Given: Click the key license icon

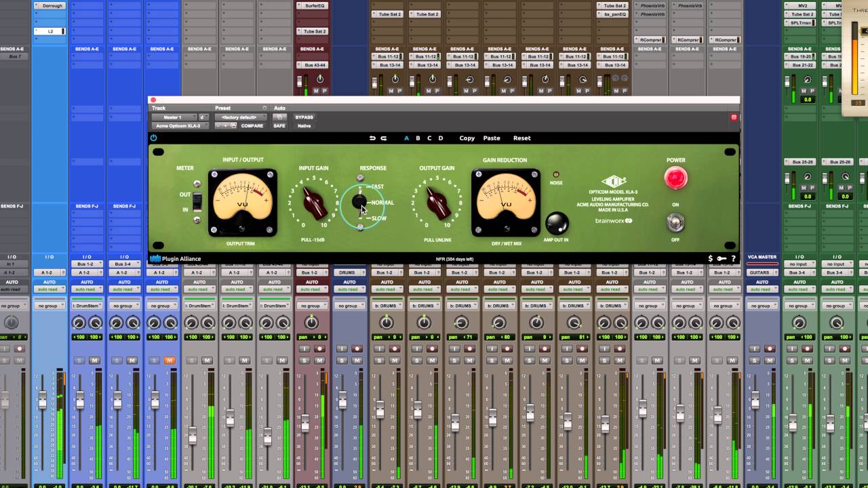Looking at the screenshot, I should pyautogui.click(x=722, y=259).
